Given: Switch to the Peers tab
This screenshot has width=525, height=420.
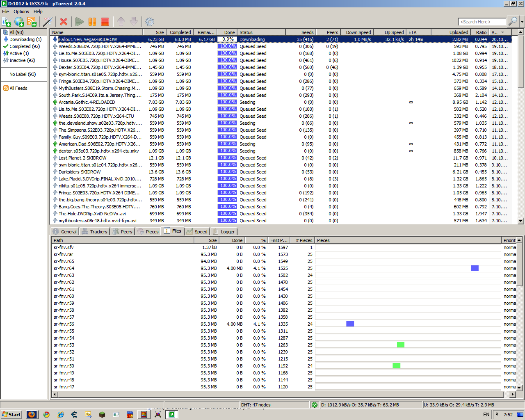Looking at the screenshot, I should pos(123,232).
